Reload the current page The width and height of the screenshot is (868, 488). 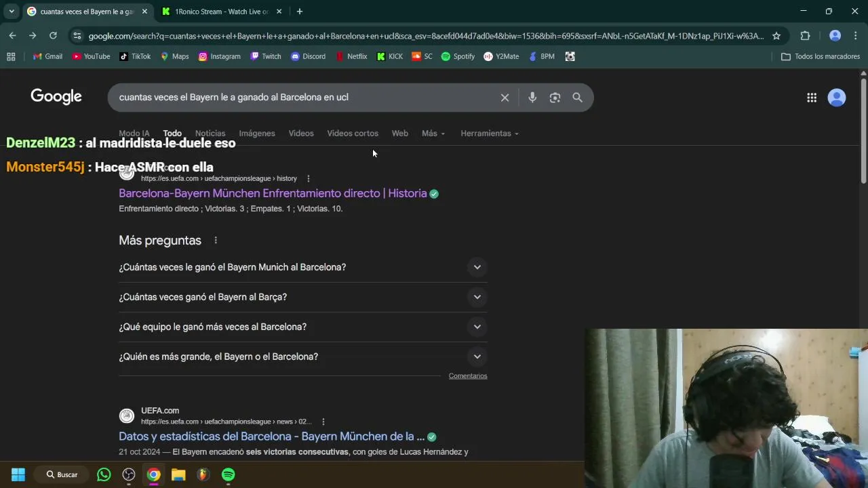coord(53,36)
